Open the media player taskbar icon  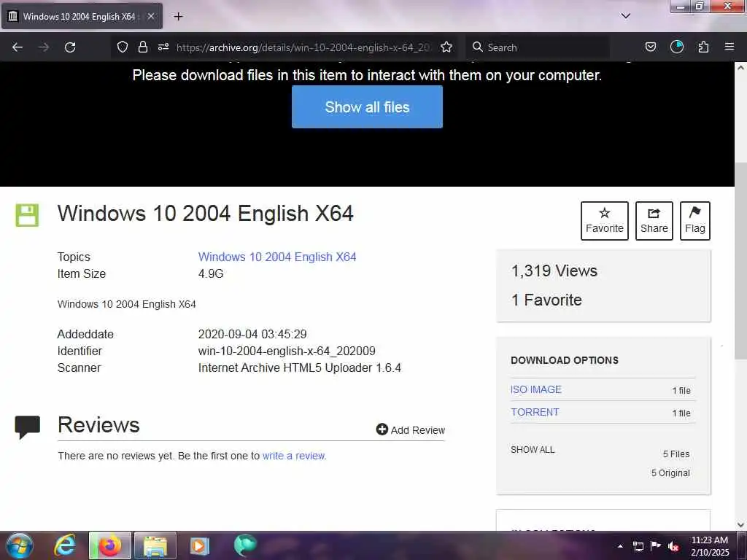(x=200, y=545)
